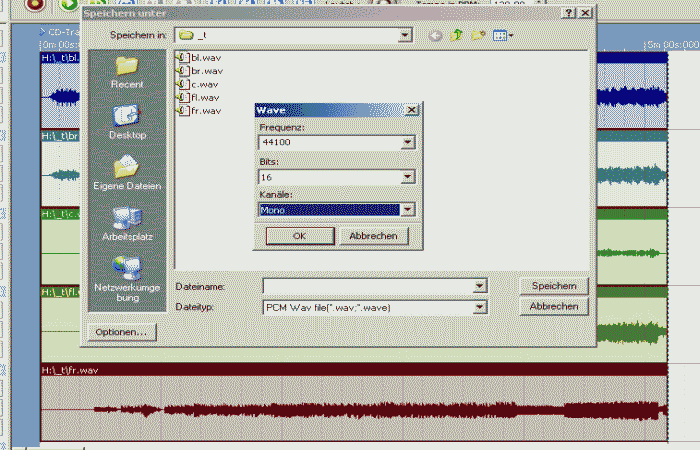The height and width of the screenshot is (450, 700).
Task: Expand the Dateityp file type dropdown
Action: [x=480, y=307]
